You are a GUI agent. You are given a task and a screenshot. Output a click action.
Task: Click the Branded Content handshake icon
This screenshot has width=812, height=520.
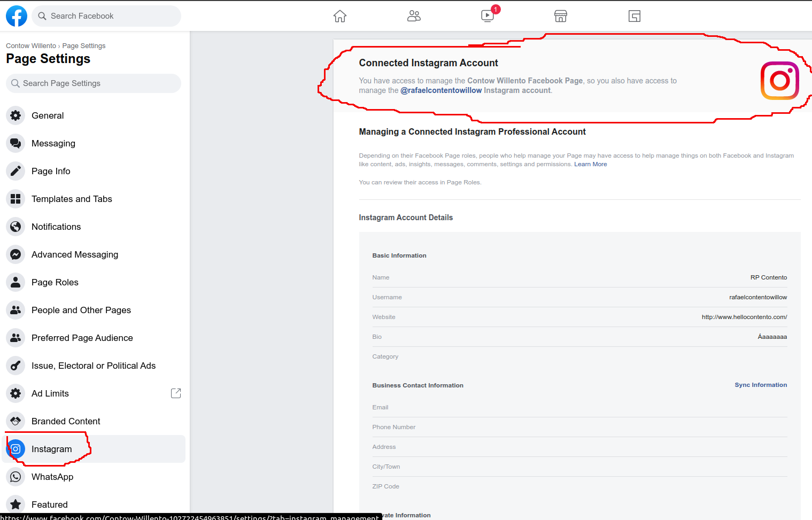[x=16, y=421]
